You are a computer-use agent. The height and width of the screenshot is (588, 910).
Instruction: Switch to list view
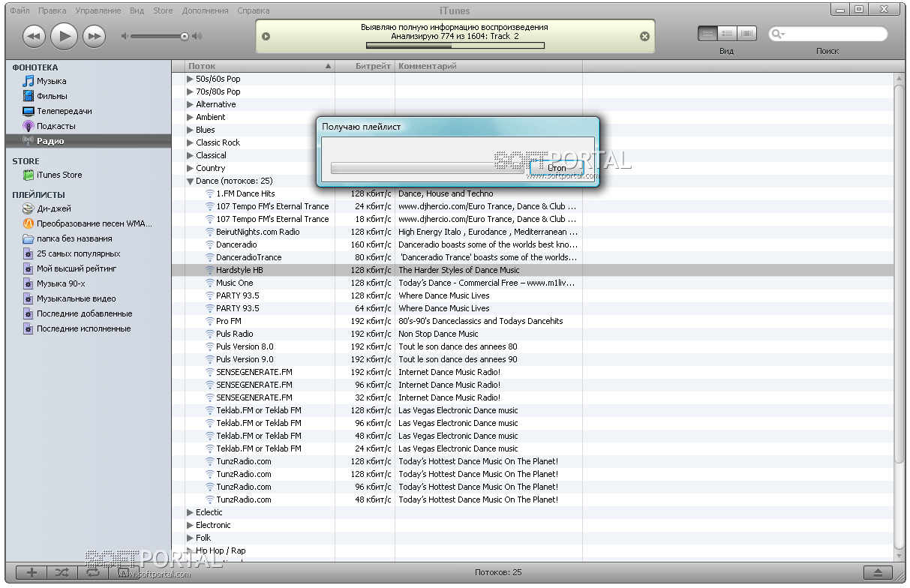[707, 34]
